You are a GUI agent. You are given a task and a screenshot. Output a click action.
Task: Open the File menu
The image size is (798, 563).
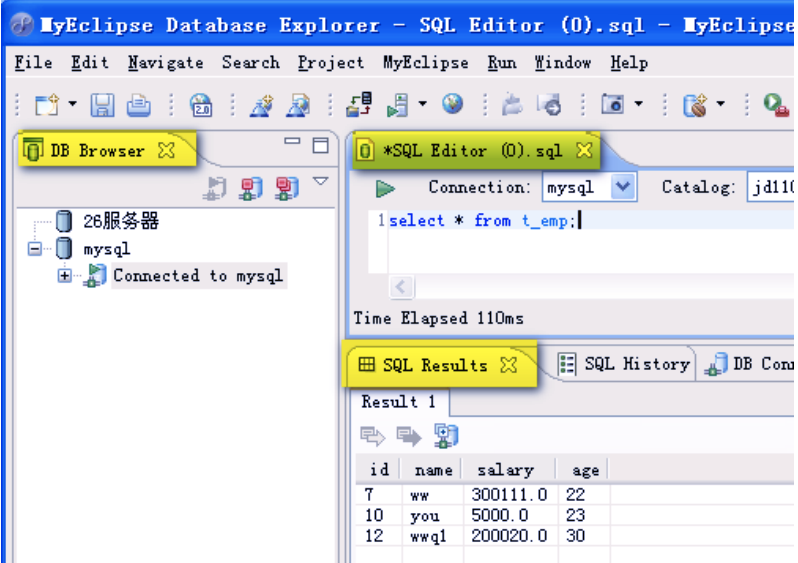pyautogui.click(x=33, y=63)
